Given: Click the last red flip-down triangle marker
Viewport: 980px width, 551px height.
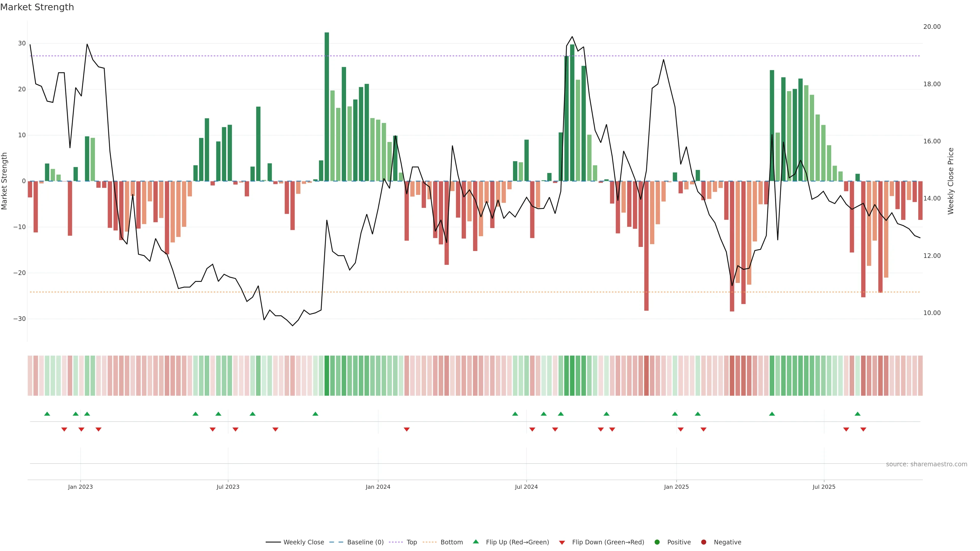Looking at the screenshot, I should 863,429.
